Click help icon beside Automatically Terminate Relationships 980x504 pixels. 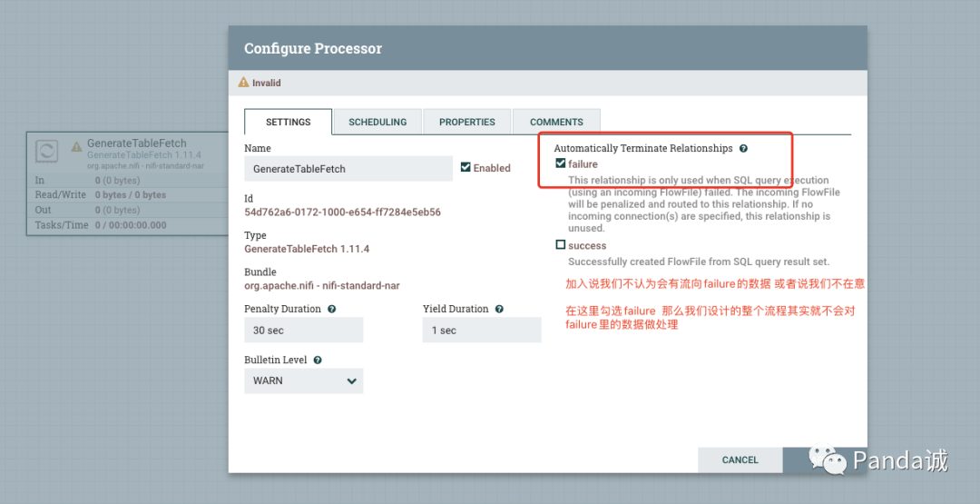(743, 148)
